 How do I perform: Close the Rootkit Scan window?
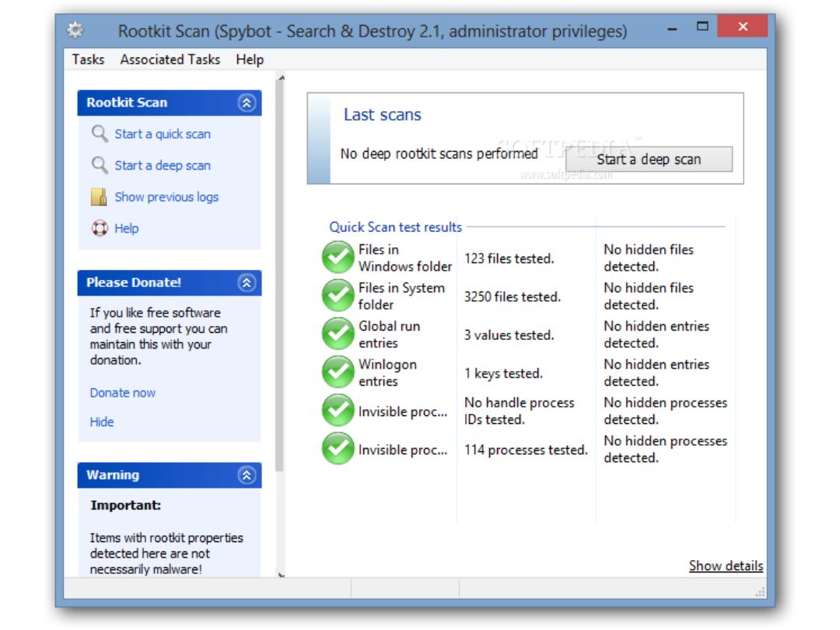tap(743, 26)
